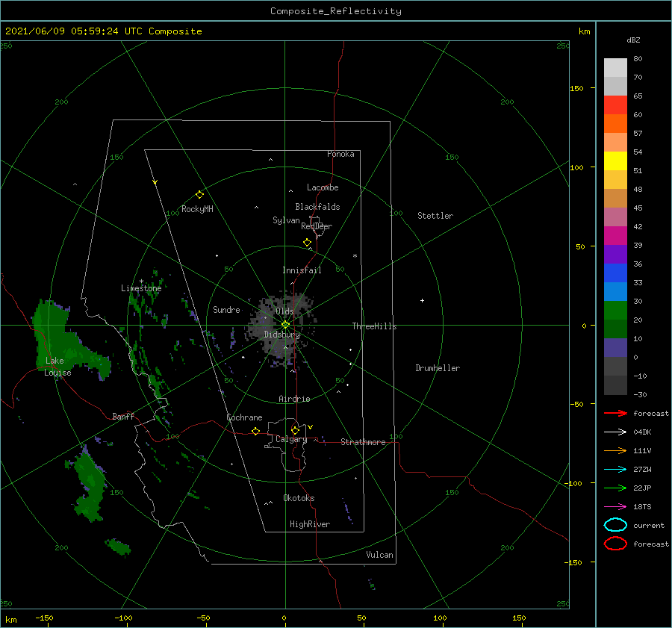Select the 30 dBZ light blue swatch
This screenshot has height=628, width=672.
click(615, 291)
